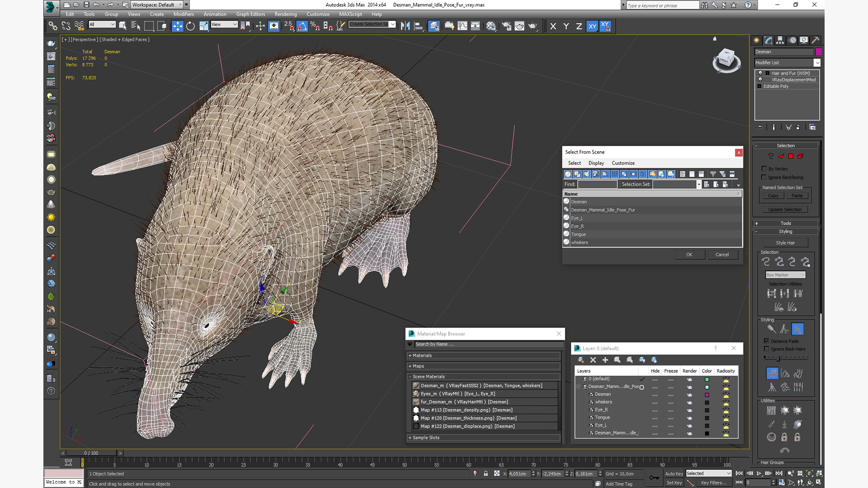Open the Hierarchy command panel tab
This screenshot has width=868, height=488.
(780, 40)
